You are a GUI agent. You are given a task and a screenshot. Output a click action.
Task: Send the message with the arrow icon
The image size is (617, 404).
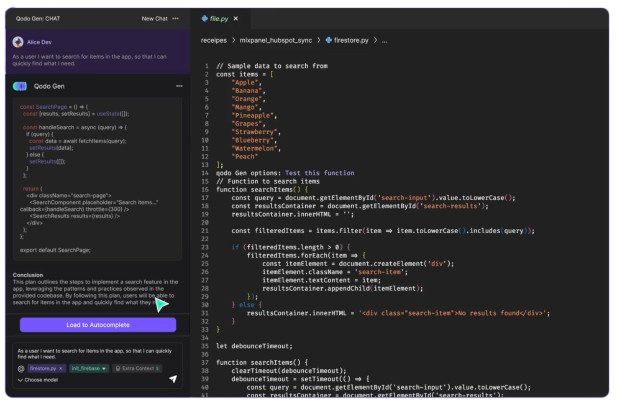click(x=172, y=380)
